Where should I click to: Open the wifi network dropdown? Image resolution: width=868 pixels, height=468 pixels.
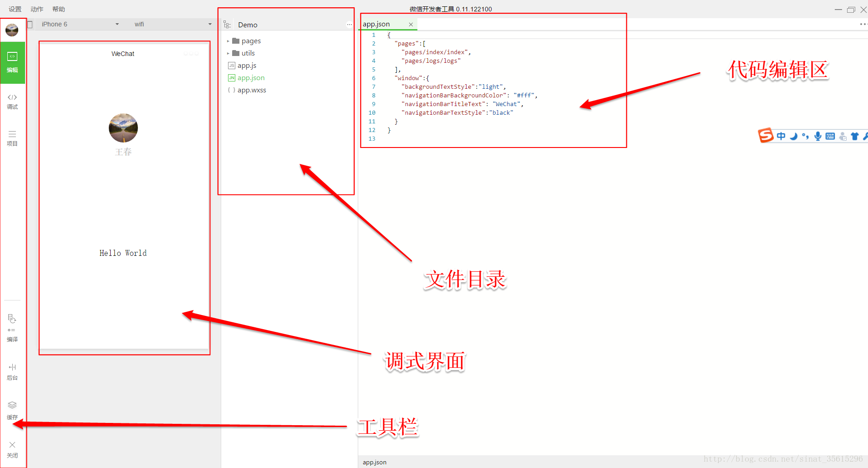point(173,24)
